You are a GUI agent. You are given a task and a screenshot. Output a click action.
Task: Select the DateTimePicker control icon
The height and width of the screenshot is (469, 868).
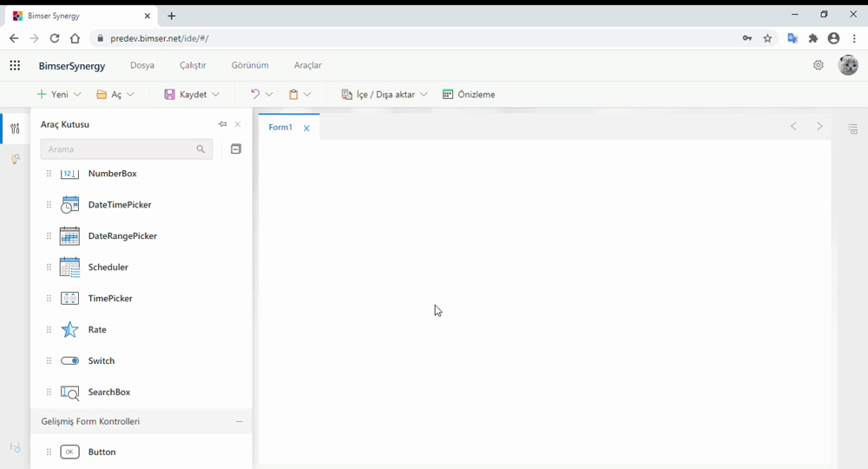pyautogui.click(x=70, y=205)
